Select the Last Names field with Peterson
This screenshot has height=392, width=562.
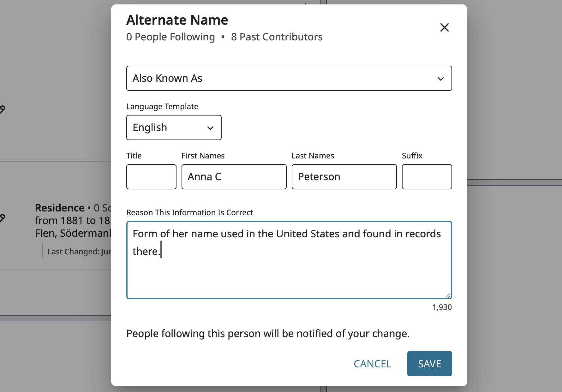[344, 177]
